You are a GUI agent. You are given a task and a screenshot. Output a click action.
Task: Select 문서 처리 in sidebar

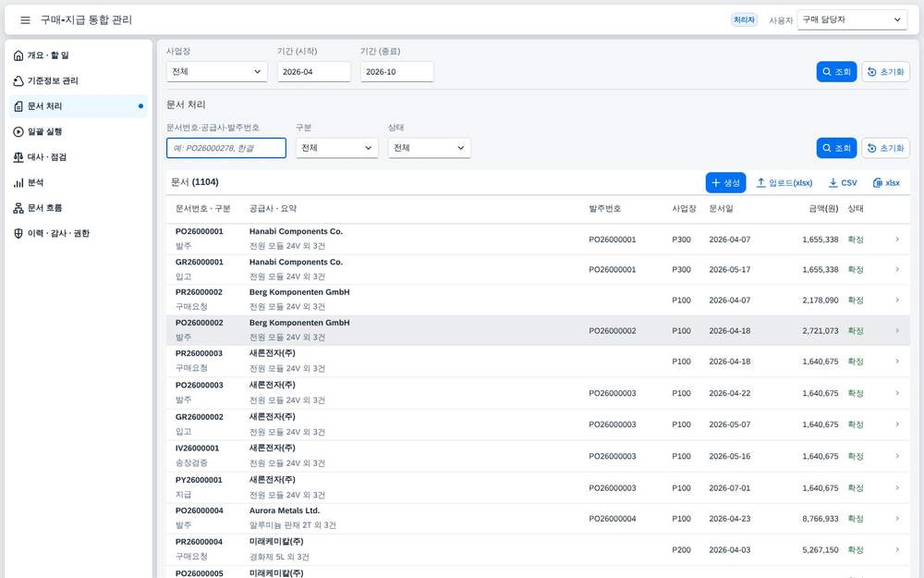click(77, 106)
